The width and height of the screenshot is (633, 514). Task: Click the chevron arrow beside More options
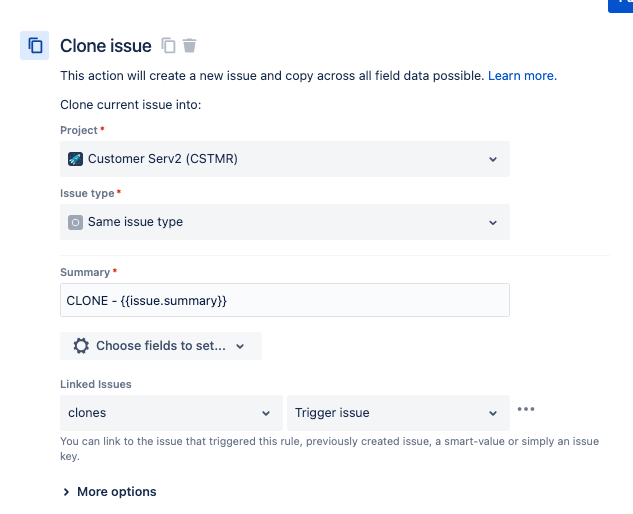pyautogui.click(x=66, y=492)
